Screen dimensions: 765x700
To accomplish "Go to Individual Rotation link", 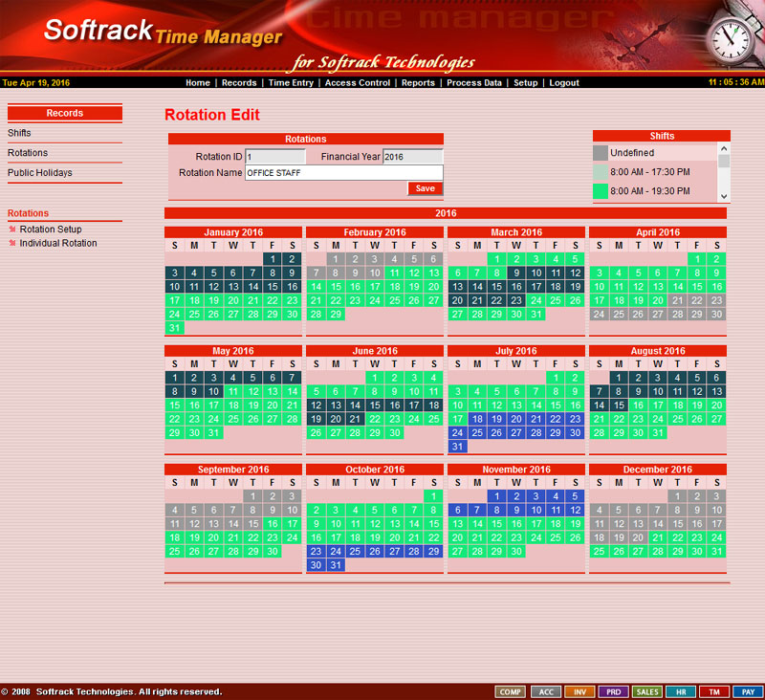I will point(58,243).
